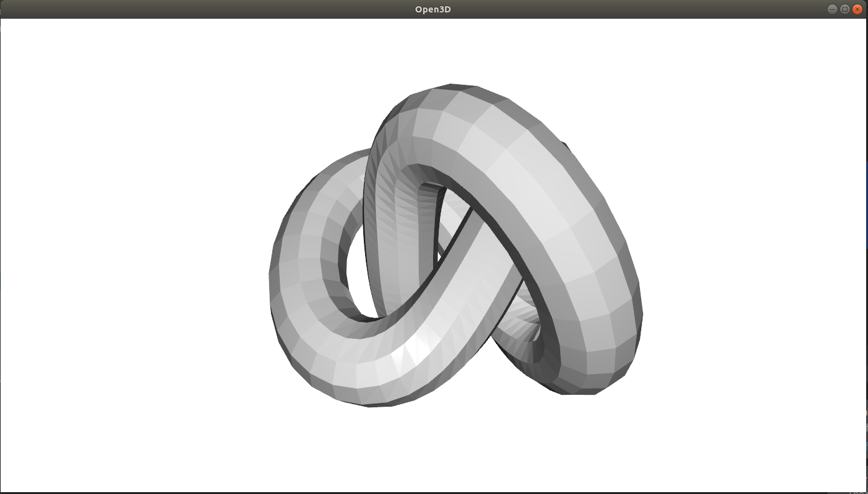Image resolution: width=868 pixels, height=494 pixels.
Task: Click the Open3D title text
Action: [433, 9]
